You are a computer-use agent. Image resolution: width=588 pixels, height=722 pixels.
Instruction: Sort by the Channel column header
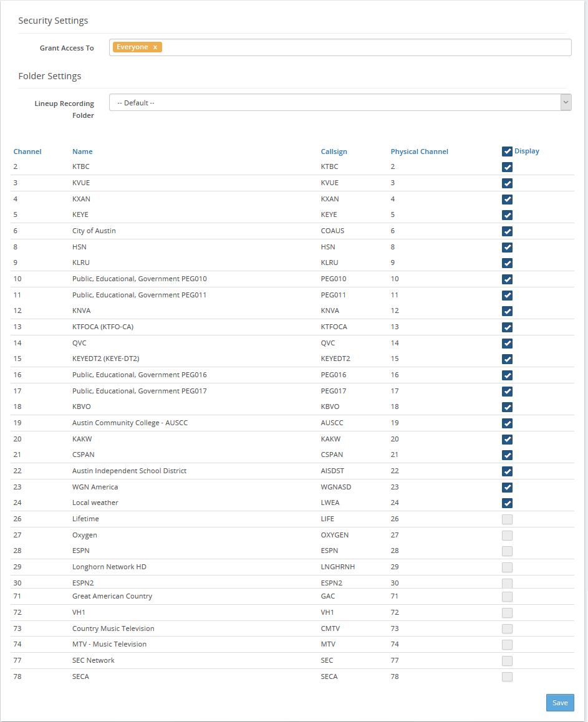click(27, 152)
